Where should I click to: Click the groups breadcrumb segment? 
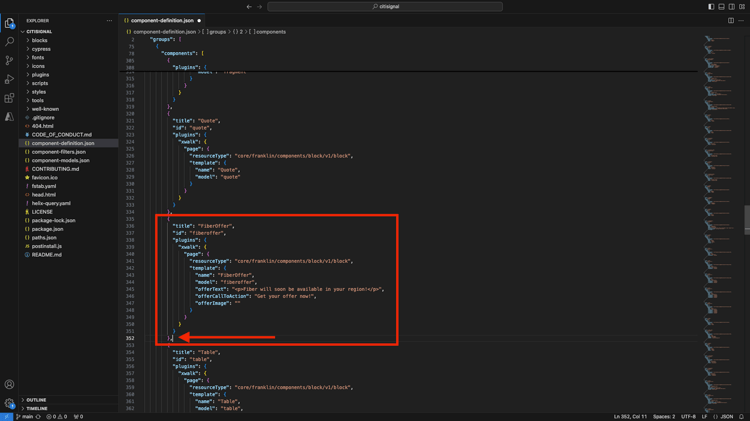[214, 32]
